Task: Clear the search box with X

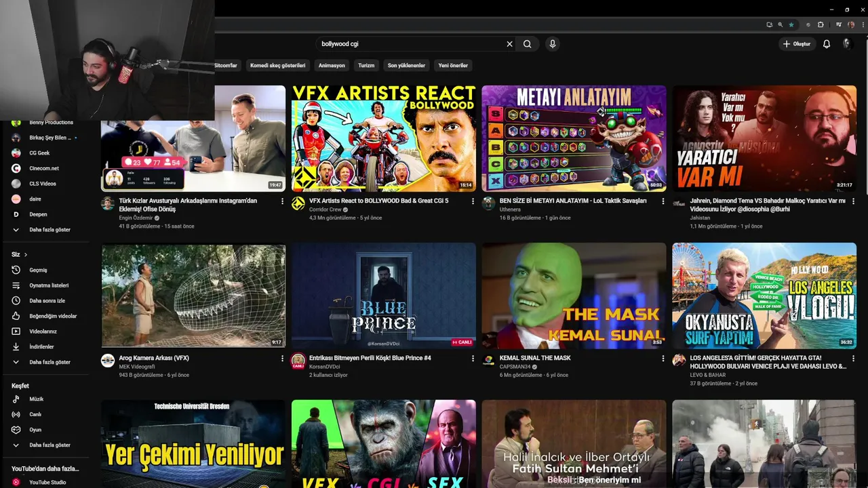Action: tap(509, 44)
